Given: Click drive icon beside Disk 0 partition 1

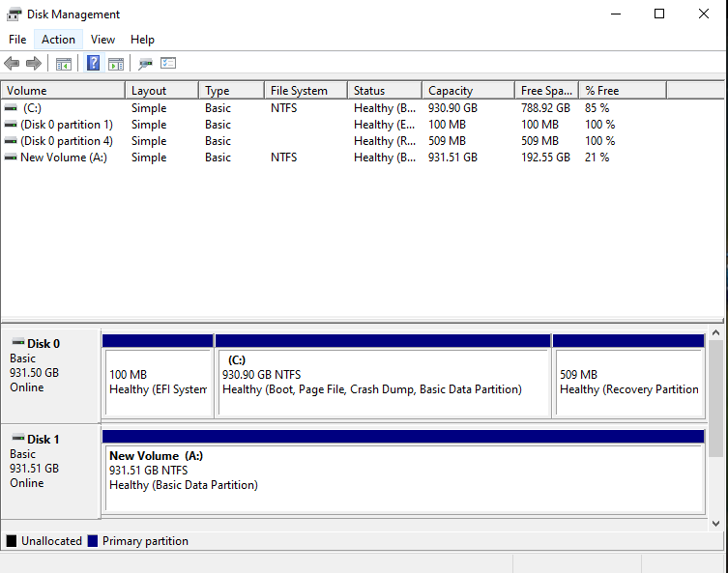Looking at the screenshot, I should pyautogui.click(x=11, y=125).
